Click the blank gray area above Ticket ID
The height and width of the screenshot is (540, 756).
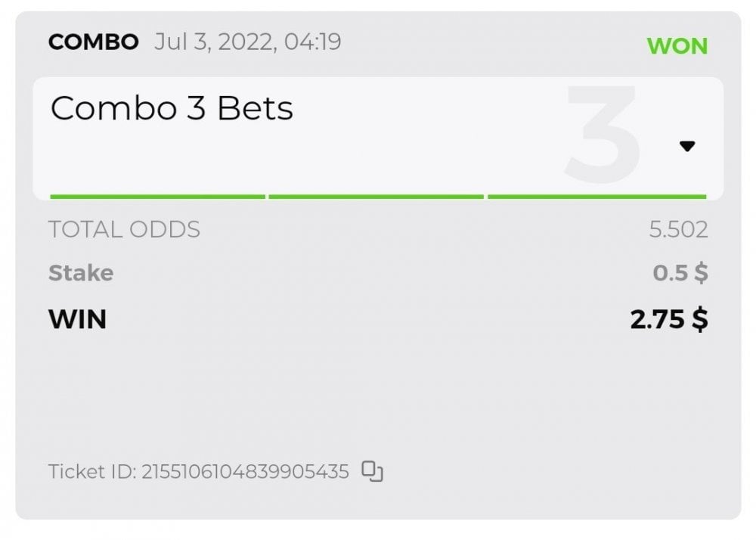378,393
